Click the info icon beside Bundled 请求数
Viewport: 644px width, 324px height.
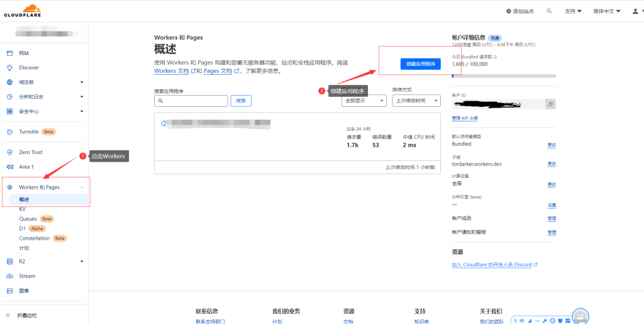495,57
